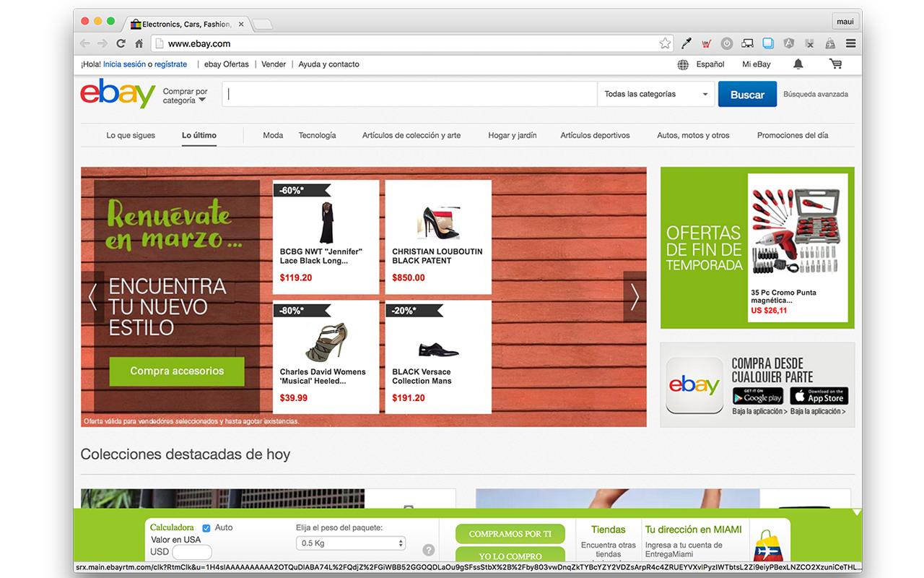Click the regístrate link
The height and width of the screenshot is (578, 924).
(170, 64)
